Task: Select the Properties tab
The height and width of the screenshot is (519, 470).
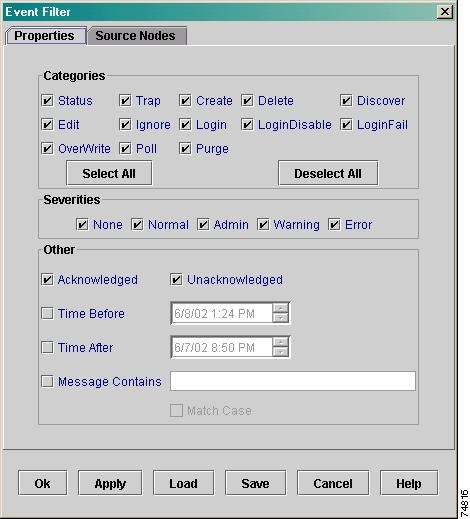Action: [46, 36]
